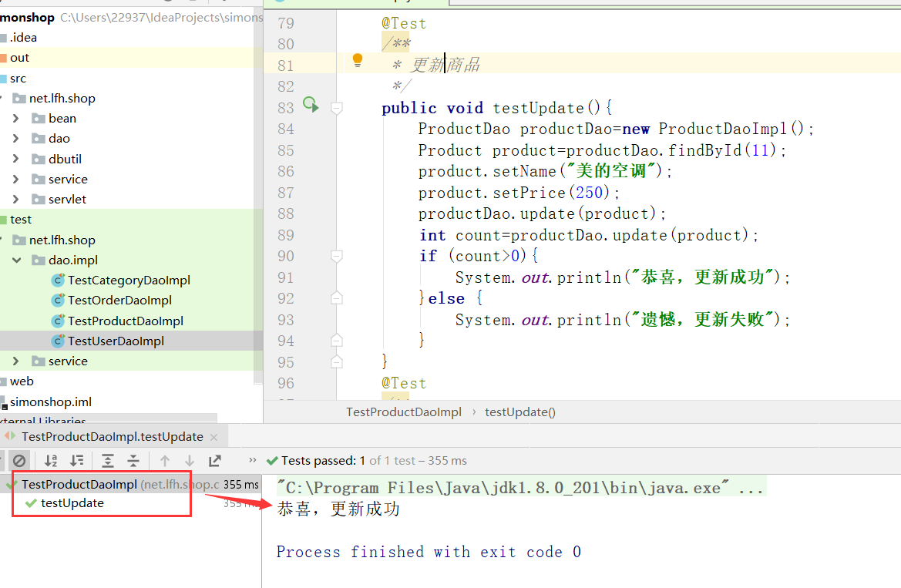Select the TestProductDaoImpl.testUpdate run tab
Image resolution: width=901 pixels, height=588 pixels.
tap(112, 437)
